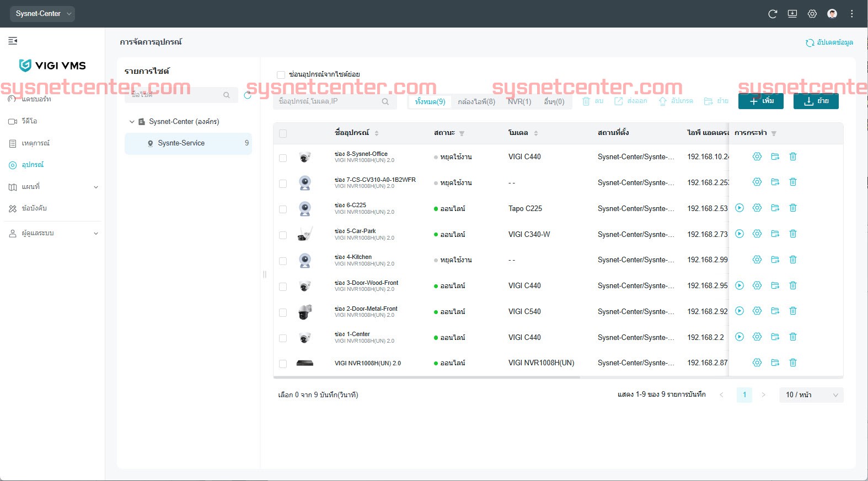The width and height of the screenshot is (868, 481).
Task: Open settings for 7-CS-CV310-A0-1B2WFR device
Action: click(x=757, y=182)
